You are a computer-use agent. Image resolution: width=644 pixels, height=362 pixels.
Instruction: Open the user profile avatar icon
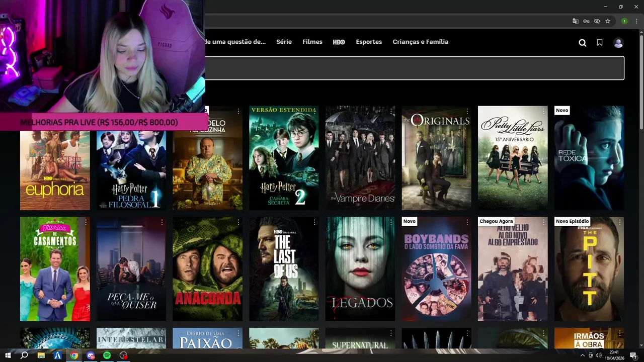coord(618,43)
